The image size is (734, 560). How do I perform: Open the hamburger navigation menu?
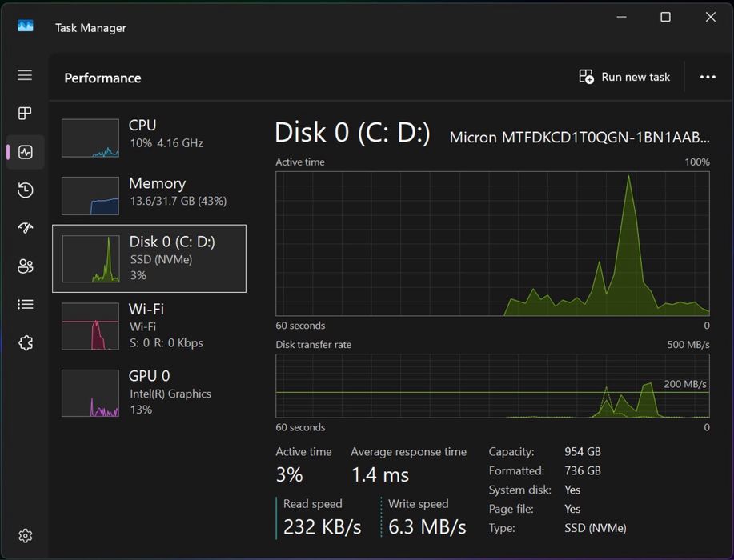tap(25, 75)
